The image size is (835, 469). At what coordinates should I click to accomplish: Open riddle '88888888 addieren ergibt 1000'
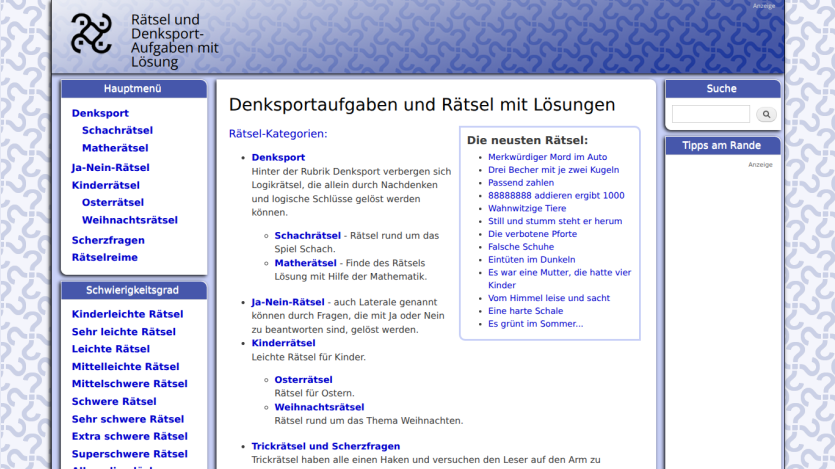[x=556, y=195]
